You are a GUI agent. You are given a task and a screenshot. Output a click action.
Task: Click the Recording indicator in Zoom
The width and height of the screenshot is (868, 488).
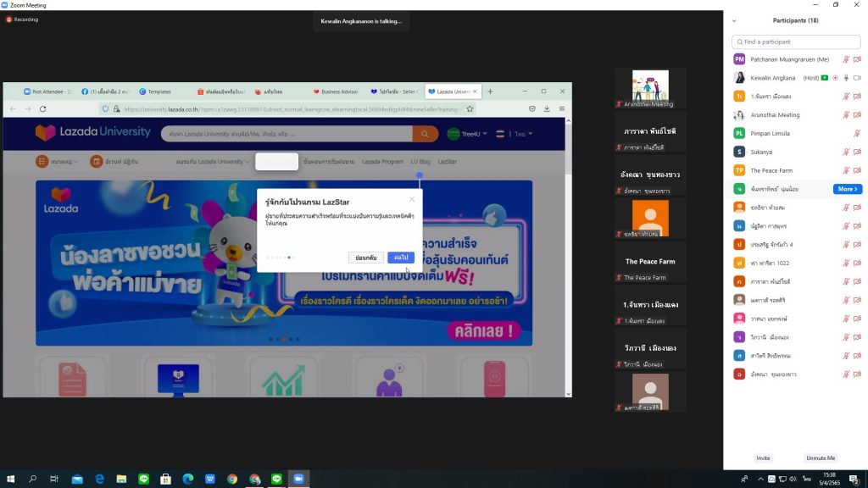22,19
